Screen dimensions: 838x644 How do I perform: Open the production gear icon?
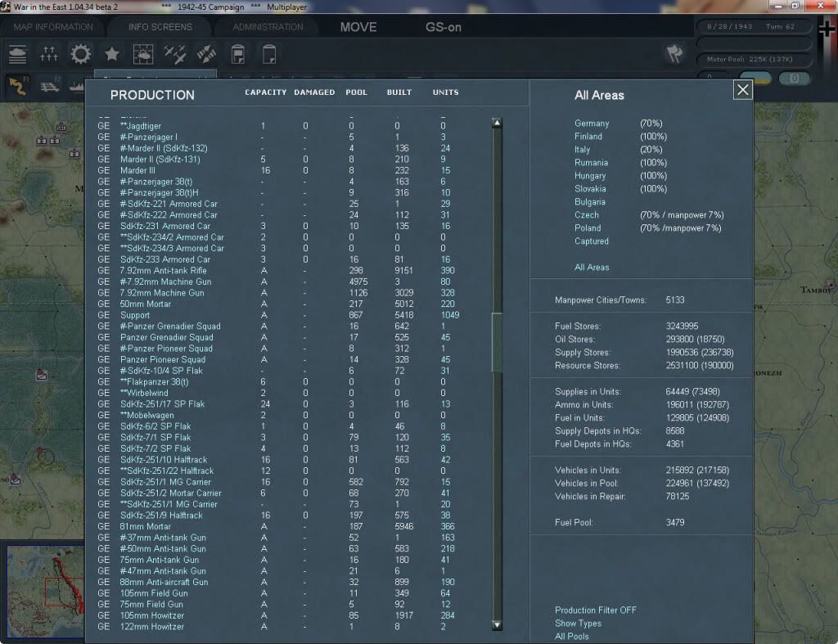81,55
